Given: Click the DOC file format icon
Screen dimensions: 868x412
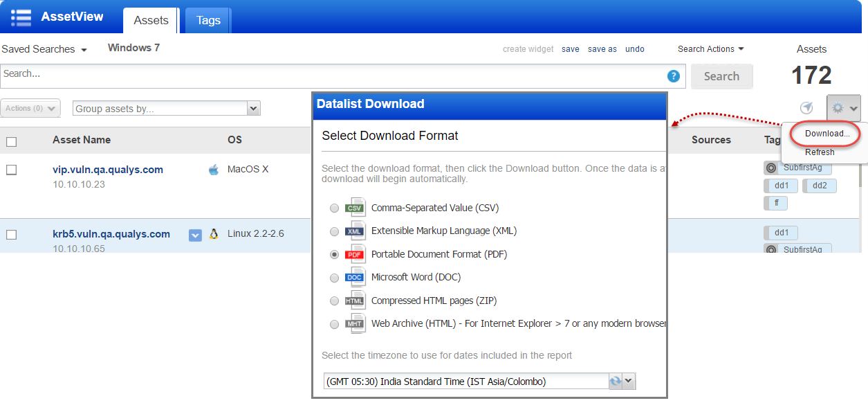Looking at the screenshot, I should [x=355, y=277].
